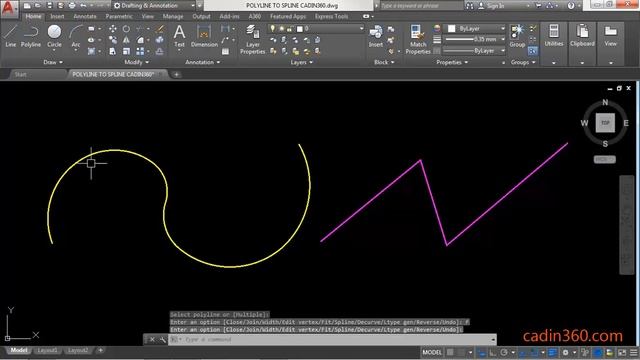This screenshot has width=640, height=360.
Task: Open the 0.35 mm lineweight dropdown
Action: pyautogui.click(x=475, y=39)
